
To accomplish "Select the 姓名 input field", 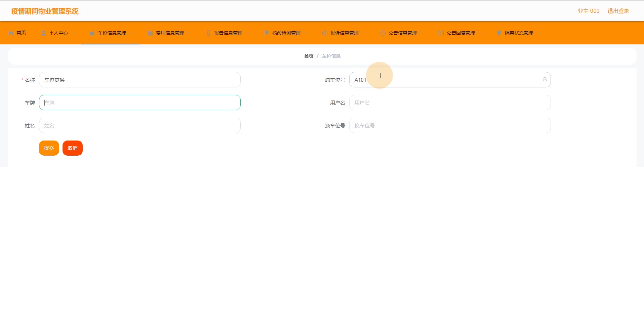I will pyautogui.click(x=140, y=125).
